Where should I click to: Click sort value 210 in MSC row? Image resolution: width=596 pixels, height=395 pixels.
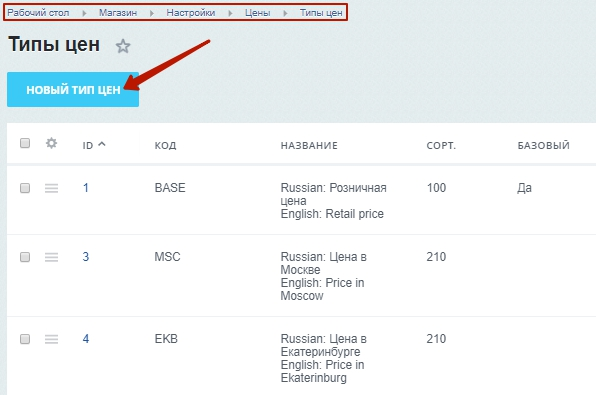pyautogui.click(x=436, y=257)
